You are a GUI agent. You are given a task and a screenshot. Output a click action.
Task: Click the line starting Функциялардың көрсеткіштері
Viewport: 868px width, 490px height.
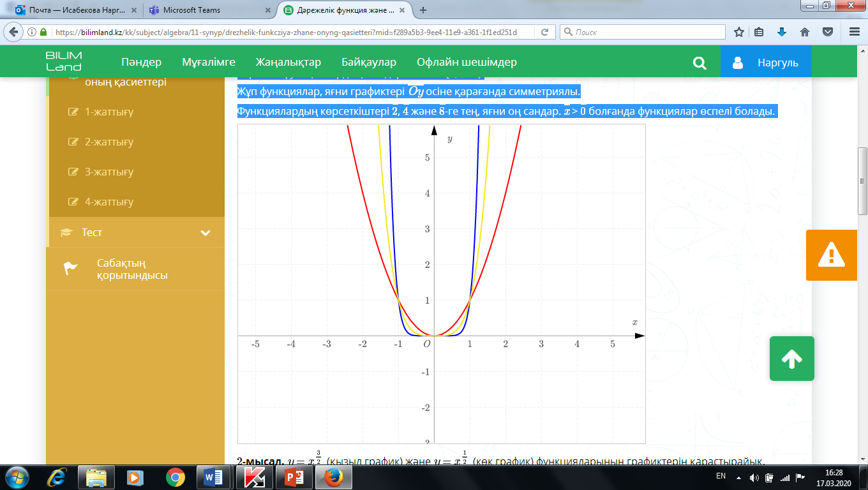pos(507,111)
